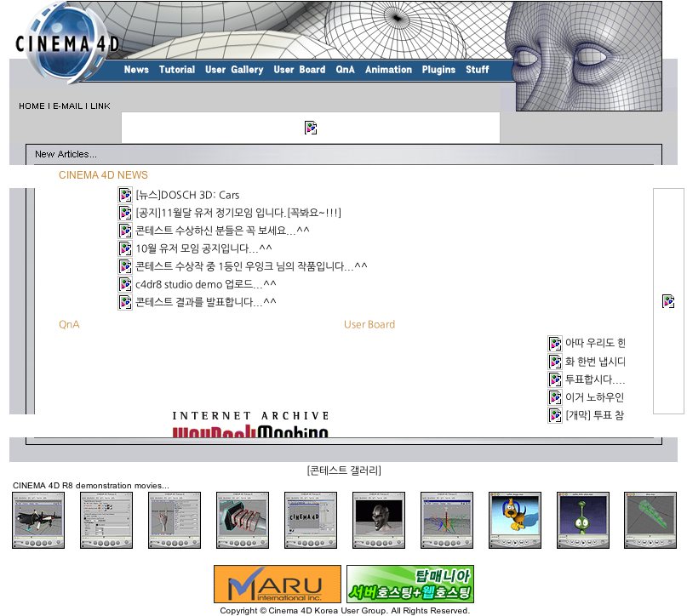Open the Plugins menu item
This screenshot has height=616, width=687.
[438, 70]
